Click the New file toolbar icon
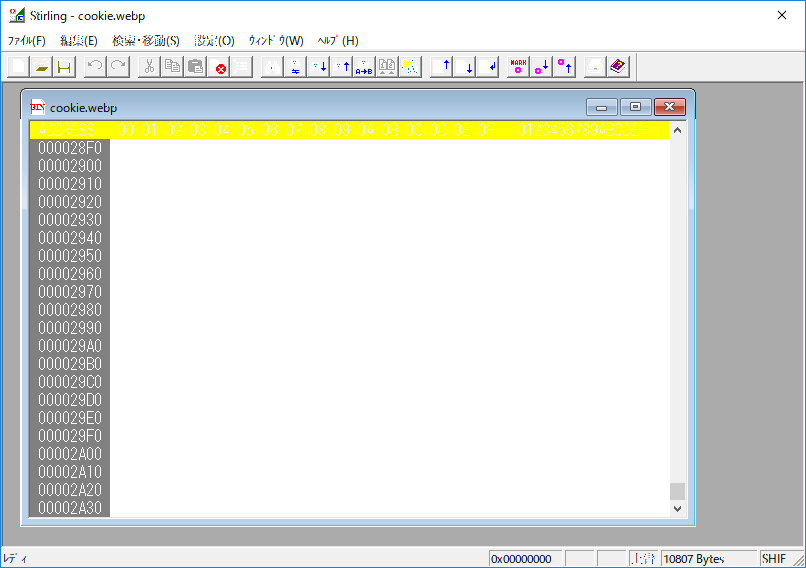This screenshot has height=568, width=806. coord(18,67)
